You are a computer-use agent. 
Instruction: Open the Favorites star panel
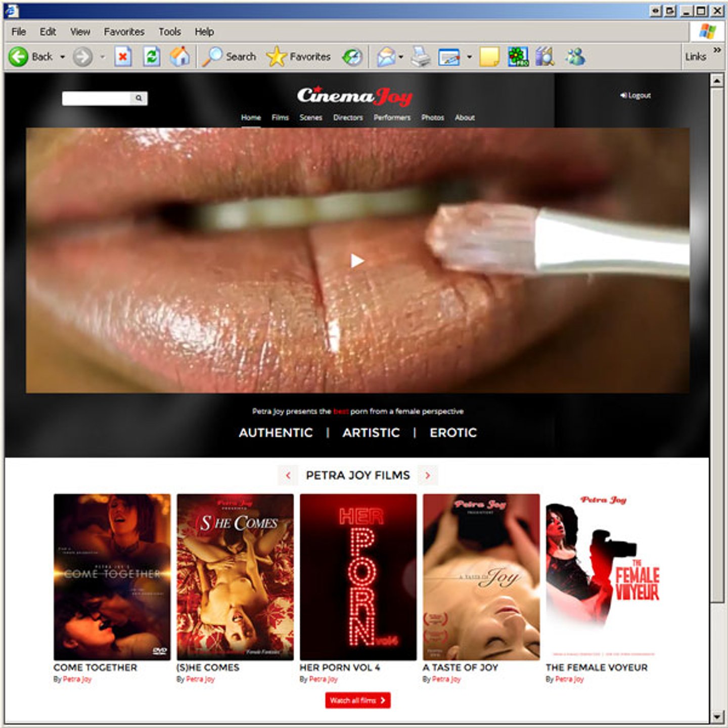click(277, 57)
